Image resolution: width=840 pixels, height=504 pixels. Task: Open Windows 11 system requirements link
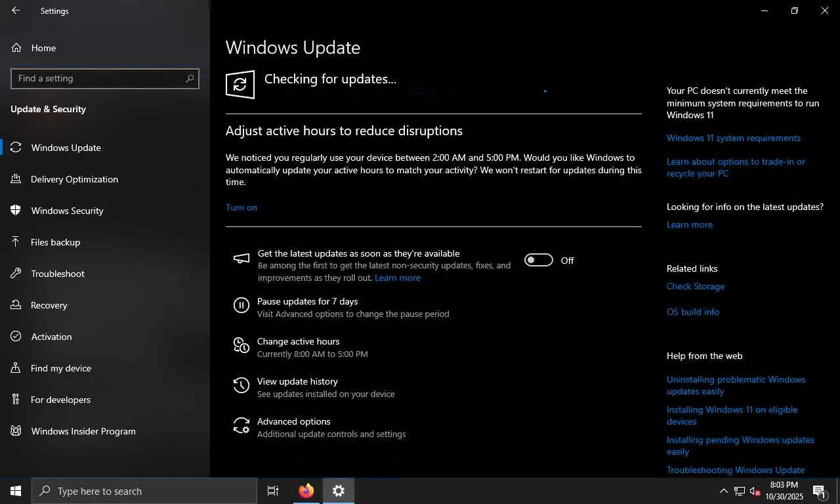click(734, 138)
